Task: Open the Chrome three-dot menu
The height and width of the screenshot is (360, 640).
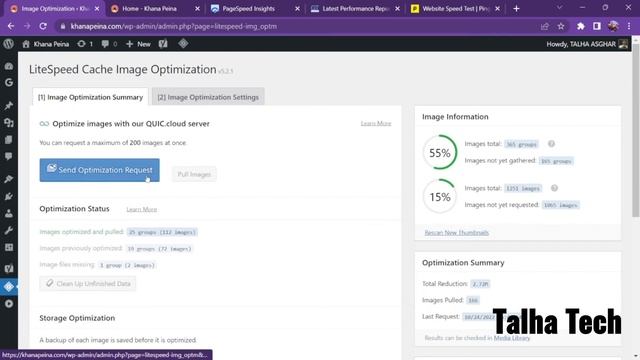Action: (x=629, y=26)
